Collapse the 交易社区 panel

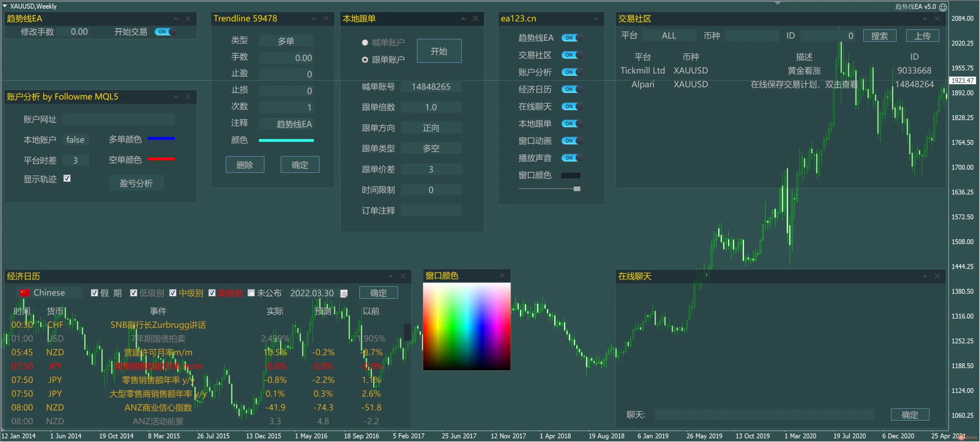pos(925,18)
